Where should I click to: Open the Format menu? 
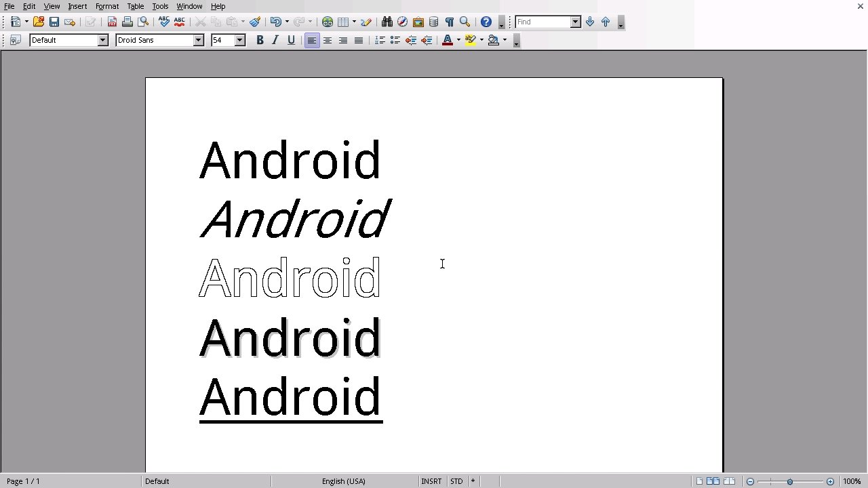tap(107, 6)
